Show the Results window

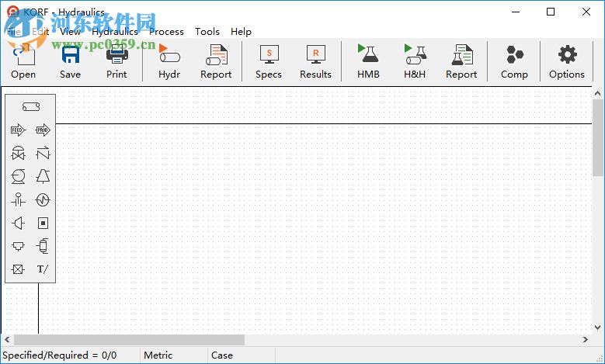click(315, 62)
